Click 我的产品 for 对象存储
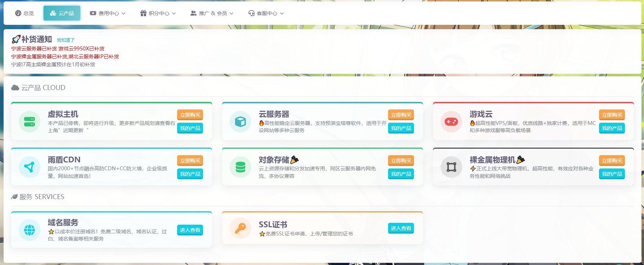 coord(401,174)
